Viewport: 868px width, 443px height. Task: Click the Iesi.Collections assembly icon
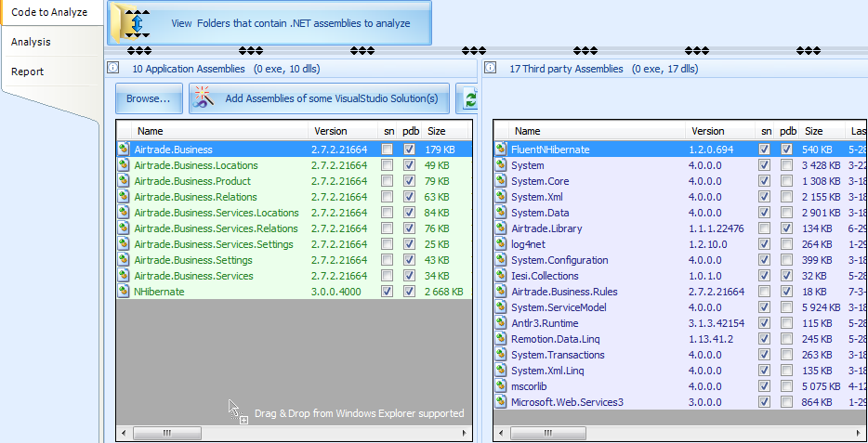501,276
